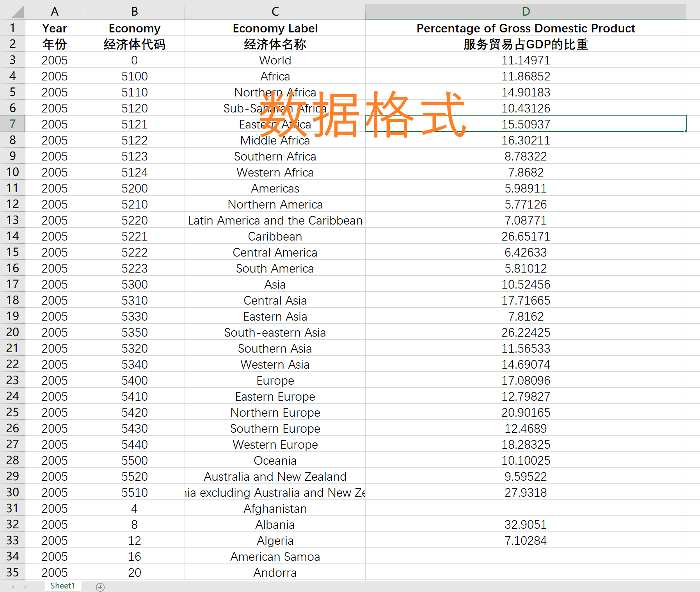Click the 'Algeria' cell

coord(275,540)
